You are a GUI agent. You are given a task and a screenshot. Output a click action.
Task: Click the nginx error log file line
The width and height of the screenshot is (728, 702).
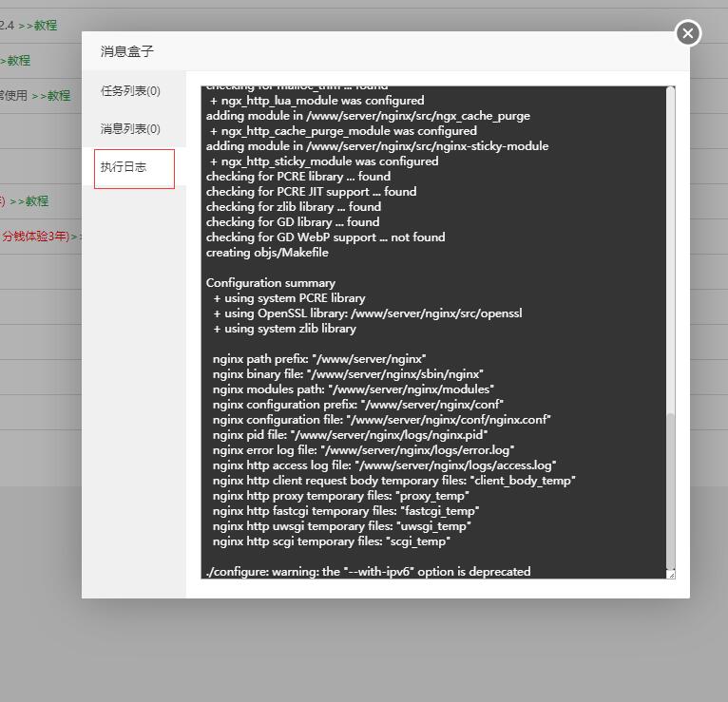(x=363, y=450)
